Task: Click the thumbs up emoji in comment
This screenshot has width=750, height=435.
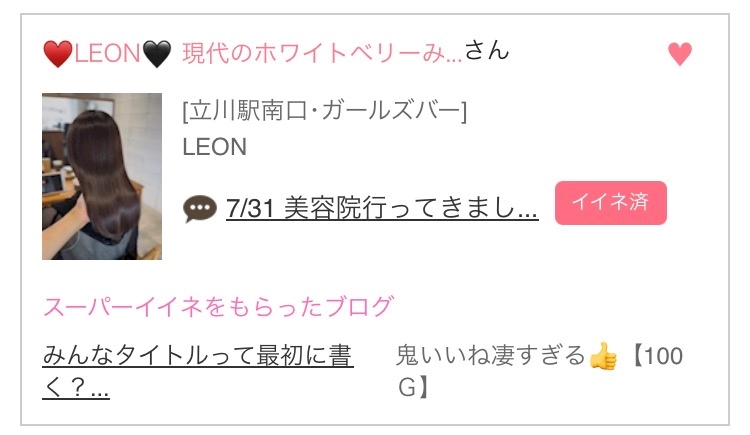Action: pyautogui.click(x=603, y=357)
